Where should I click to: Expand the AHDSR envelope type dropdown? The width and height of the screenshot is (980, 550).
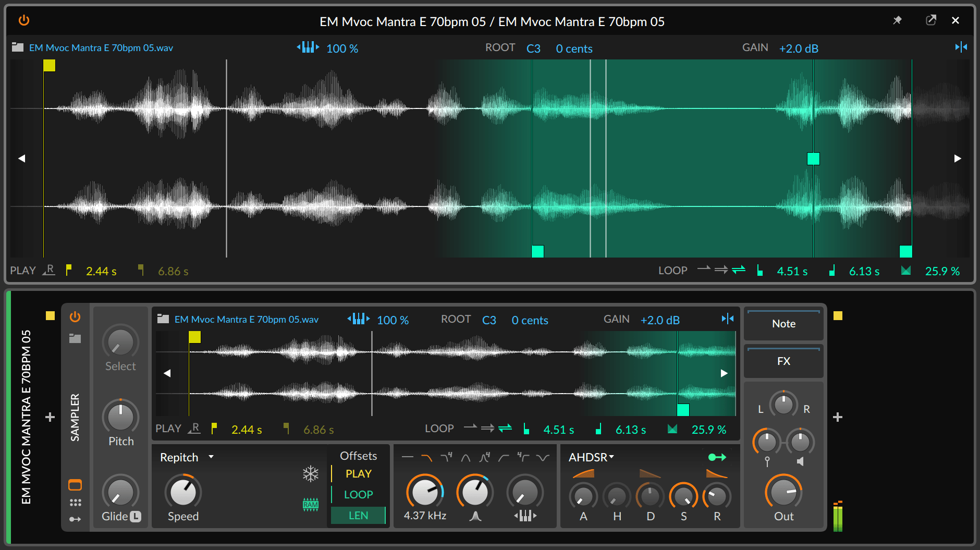pyautogui.click(x=590, y=457)
